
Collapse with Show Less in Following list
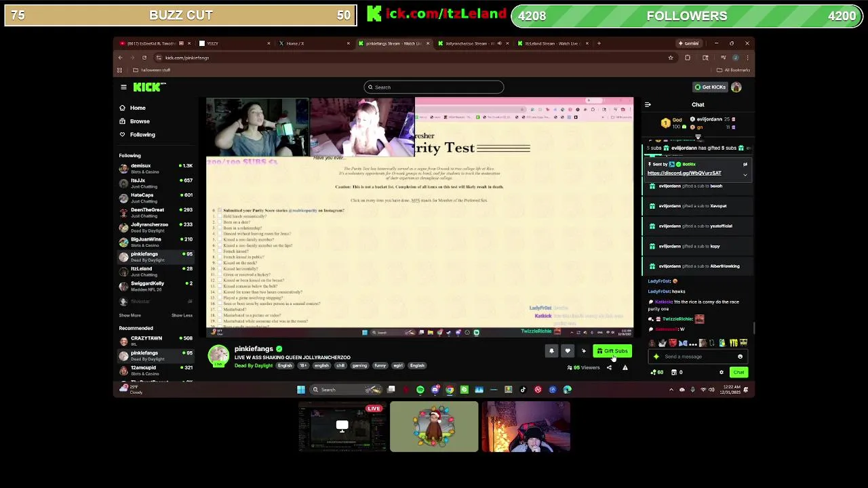pos(182,315)
